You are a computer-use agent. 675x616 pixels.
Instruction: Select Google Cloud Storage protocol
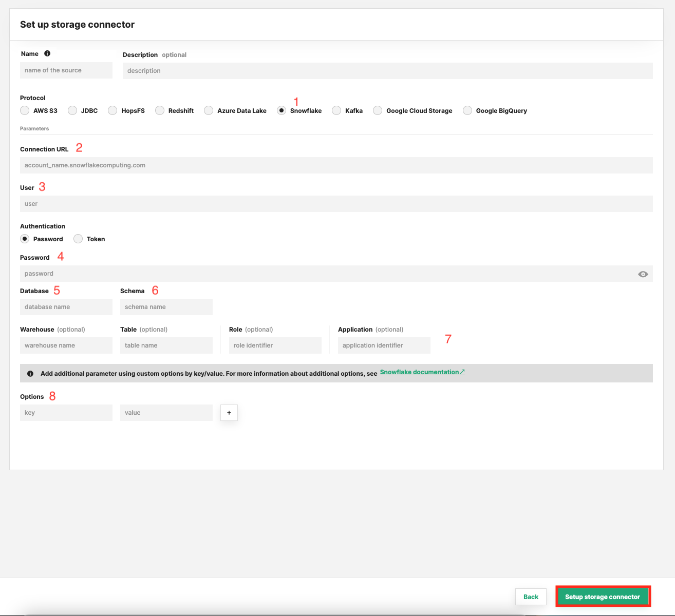pyautogui.click(x=378, y=110)
